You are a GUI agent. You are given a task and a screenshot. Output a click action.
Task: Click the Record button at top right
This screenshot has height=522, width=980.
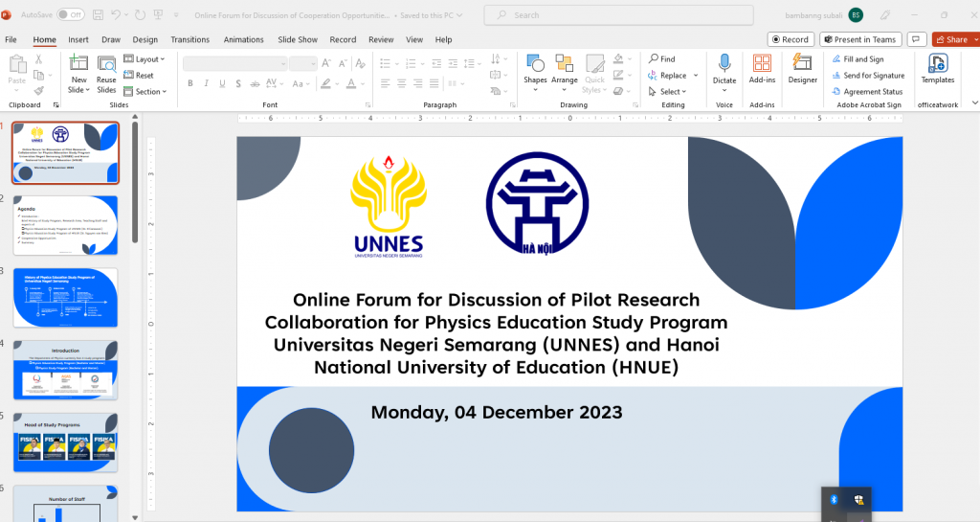coord(791,39)
